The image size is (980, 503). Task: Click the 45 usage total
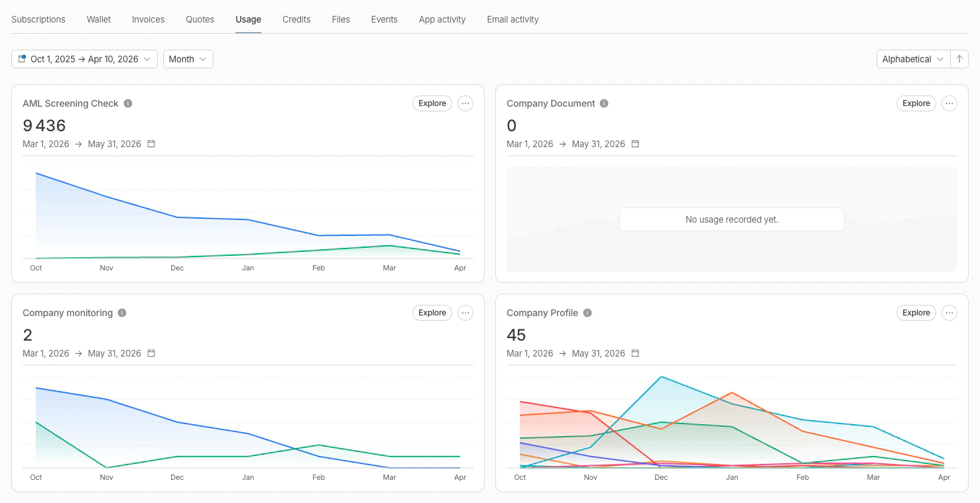click(517, 335)
